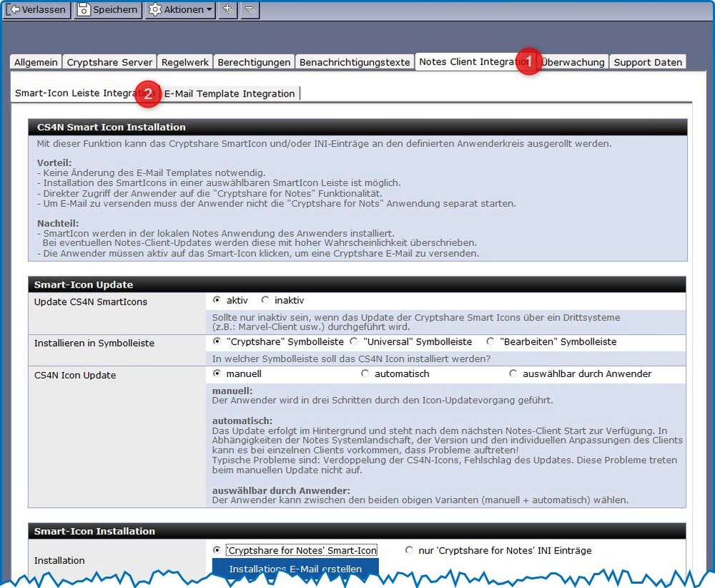Viewport: 715px width, 588px height.
Task: Click the small plus icon in the toolbar
Action: click(227, 9)
